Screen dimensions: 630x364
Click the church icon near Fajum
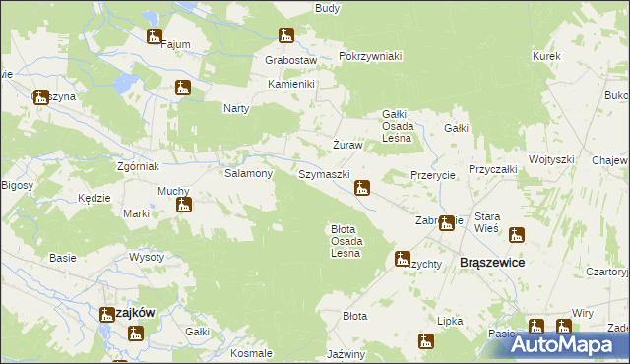click(155, 36)
